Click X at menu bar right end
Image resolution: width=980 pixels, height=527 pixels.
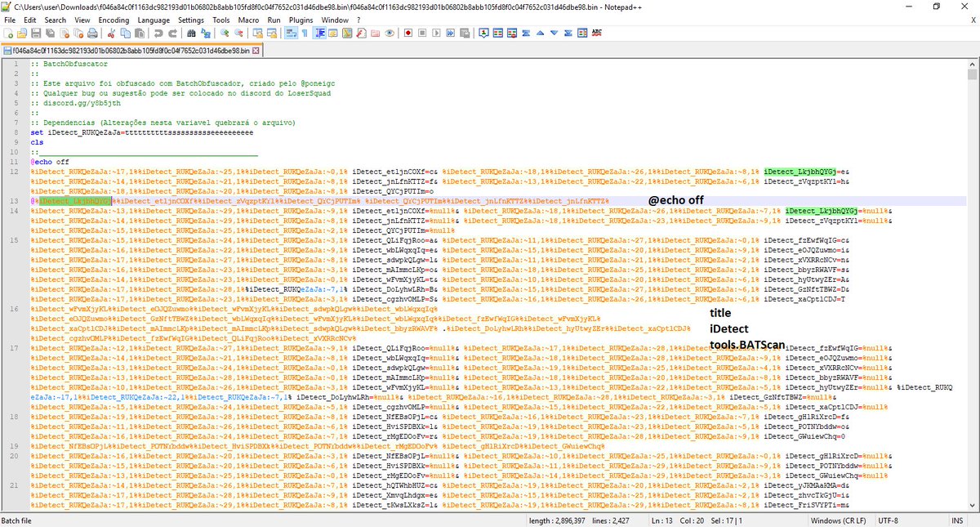coord(972,19)
